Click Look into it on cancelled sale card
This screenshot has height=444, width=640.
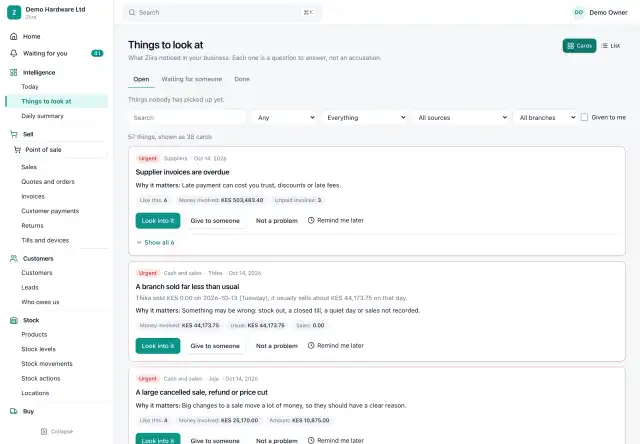pos(158,439)
